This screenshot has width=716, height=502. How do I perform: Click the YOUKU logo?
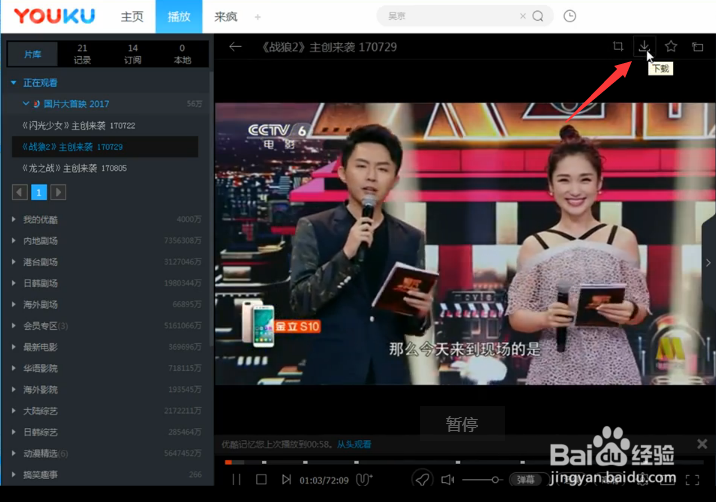54,16
